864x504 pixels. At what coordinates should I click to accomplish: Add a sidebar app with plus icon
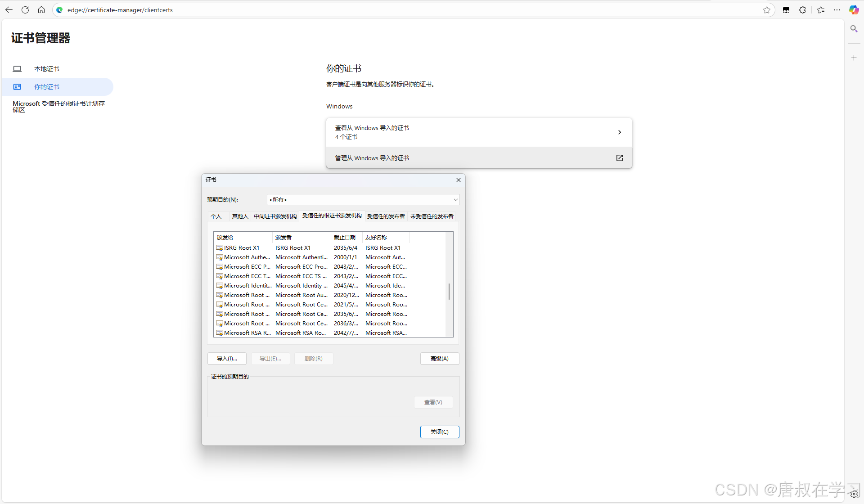click(854, 58)
